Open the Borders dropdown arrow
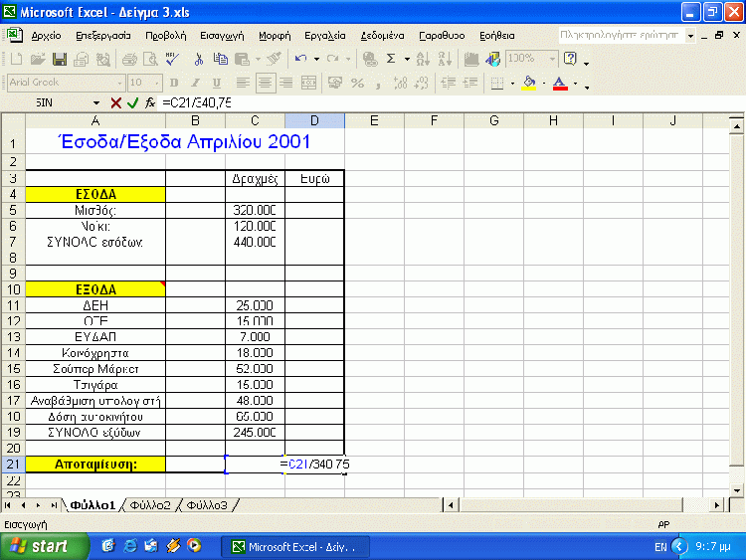This screenshot has width=746, height=560. [x=512, y=84]
